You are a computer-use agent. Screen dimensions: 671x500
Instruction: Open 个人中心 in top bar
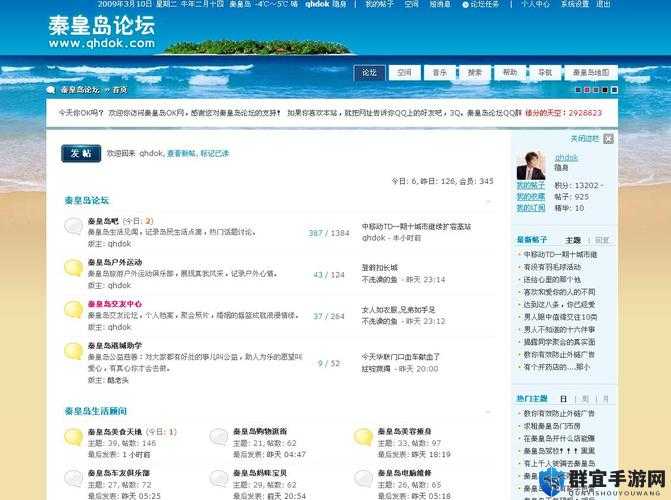pyautogui.click(x=535, y=4)
